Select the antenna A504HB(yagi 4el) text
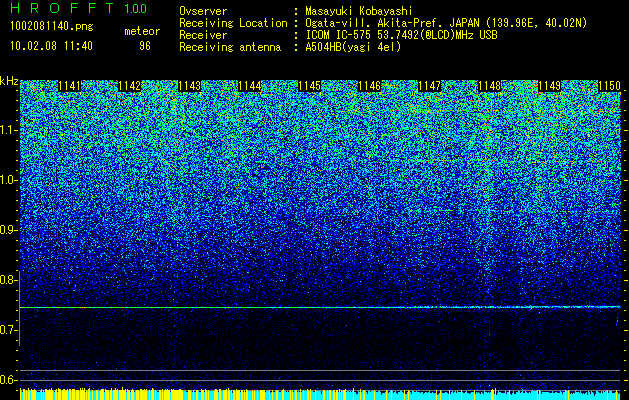629x400 pixels. tap(353, 47)
